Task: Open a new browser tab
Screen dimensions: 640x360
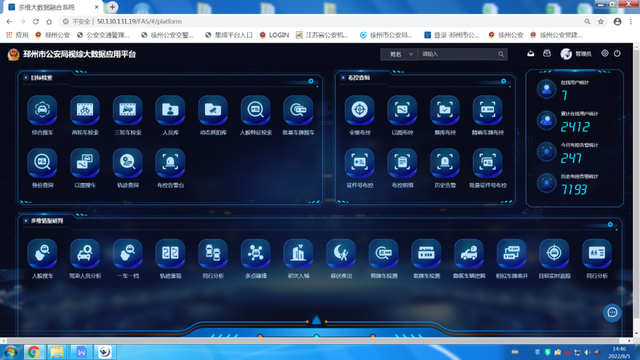Action: tap(112, 7)
